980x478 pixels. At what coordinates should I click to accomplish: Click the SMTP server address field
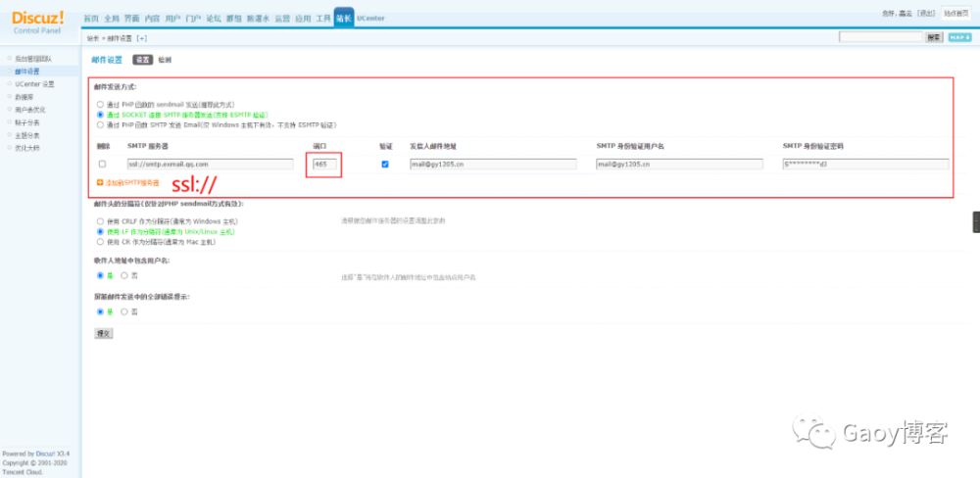click(x=210, y=165)
